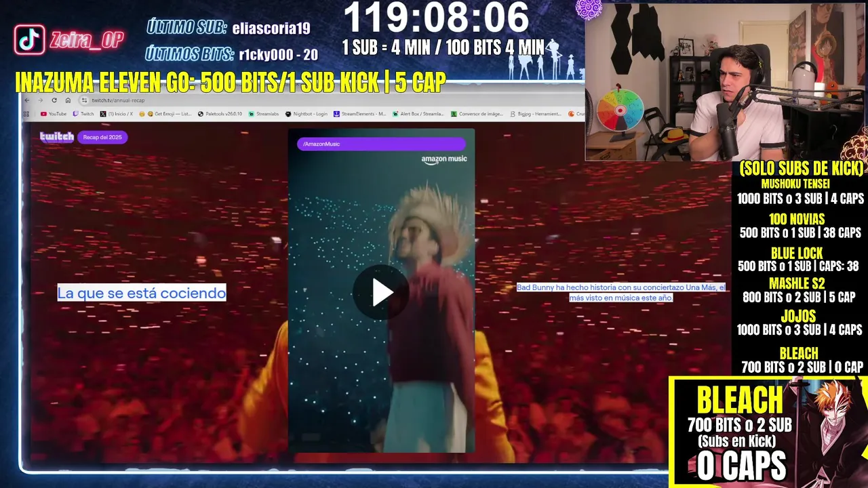Open the Bigjpg bookmark

[535, 114]
